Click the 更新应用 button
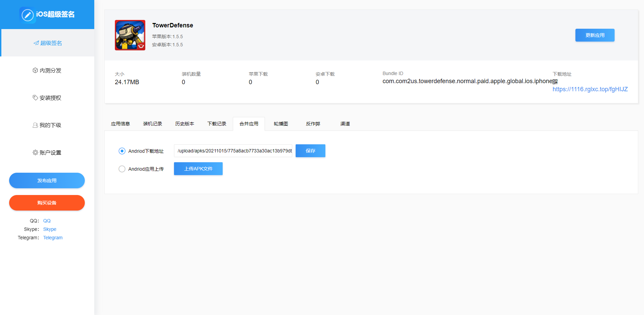The width and height of the screenshot is (644, 315). pos(595,35)
